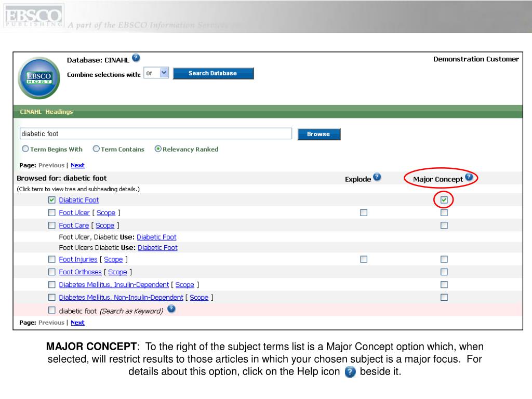The height and width of the screenshot is (399, 532).
Task: Select the Term Contains radio button
Action: [x=96, y=149]
